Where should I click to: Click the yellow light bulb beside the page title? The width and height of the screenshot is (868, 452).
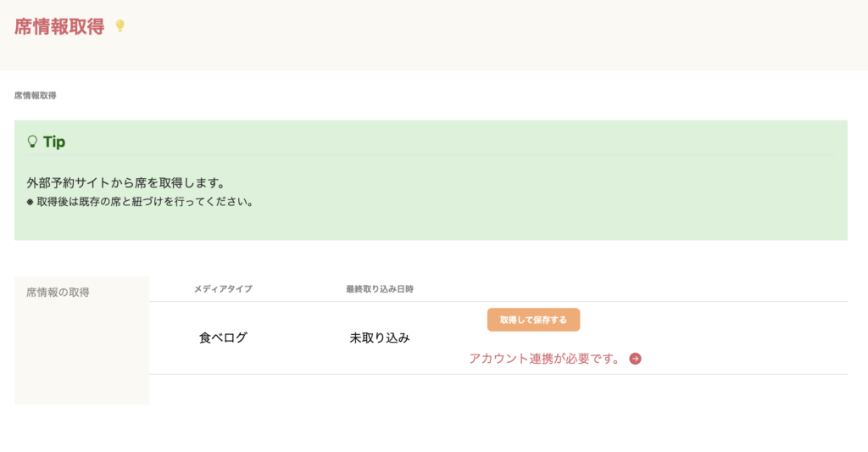120,26
